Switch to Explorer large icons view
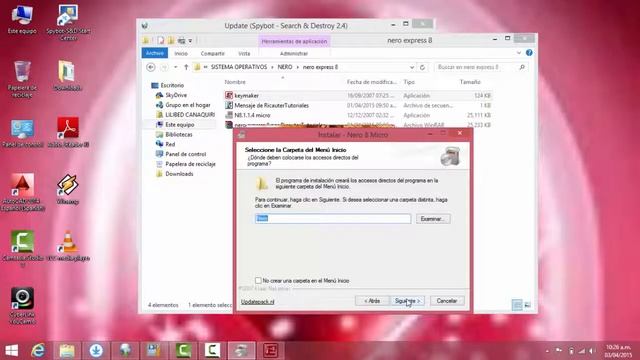 pyautogui.click(x=527, y=305)
